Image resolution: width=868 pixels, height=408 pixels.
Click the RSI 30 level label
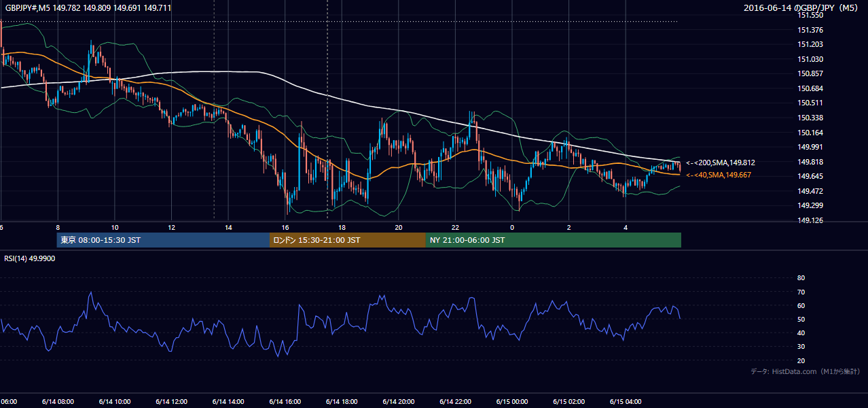tap(801, 347)
